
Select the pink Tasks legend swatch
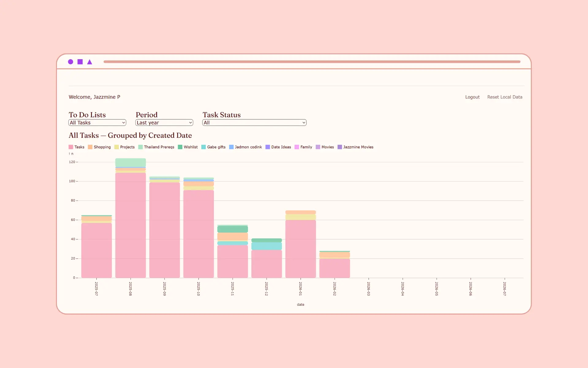point(71,147)
